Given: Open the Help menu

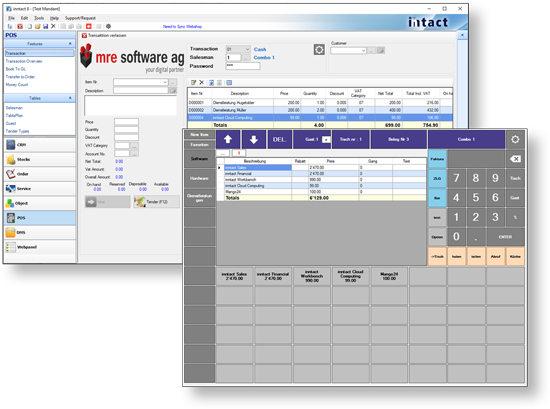Looking at the screenshot, I should [54, 18].
